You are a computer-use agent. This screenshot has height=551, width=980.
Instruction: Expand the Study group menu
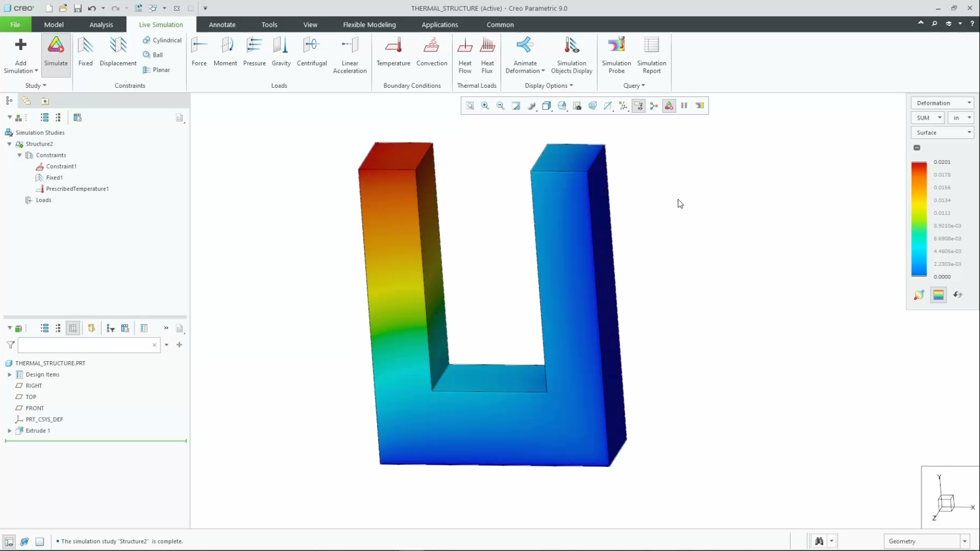(x=36, y=86)
